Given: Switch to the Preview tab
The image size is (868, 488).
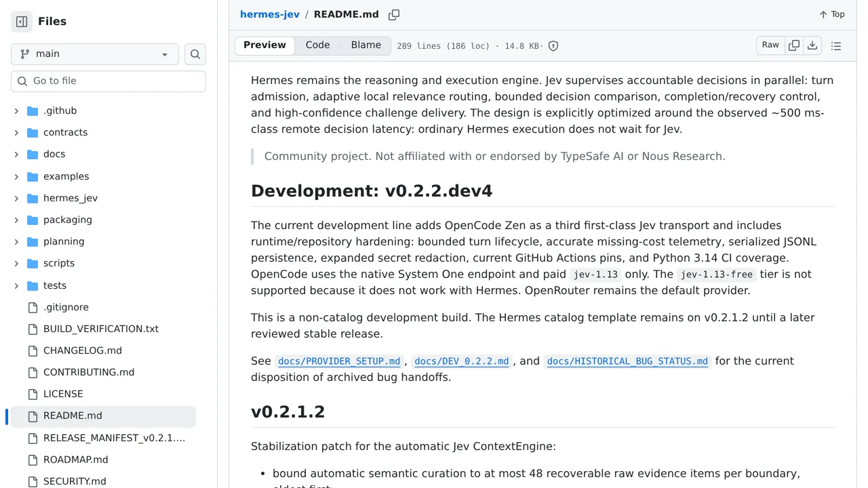Looking at the screenshot, I should tap(264, 45).
